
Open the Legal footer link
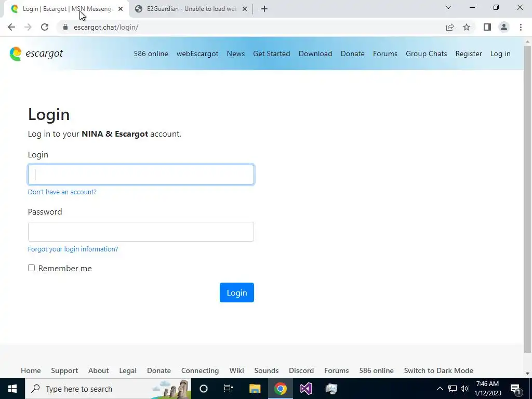128,370
